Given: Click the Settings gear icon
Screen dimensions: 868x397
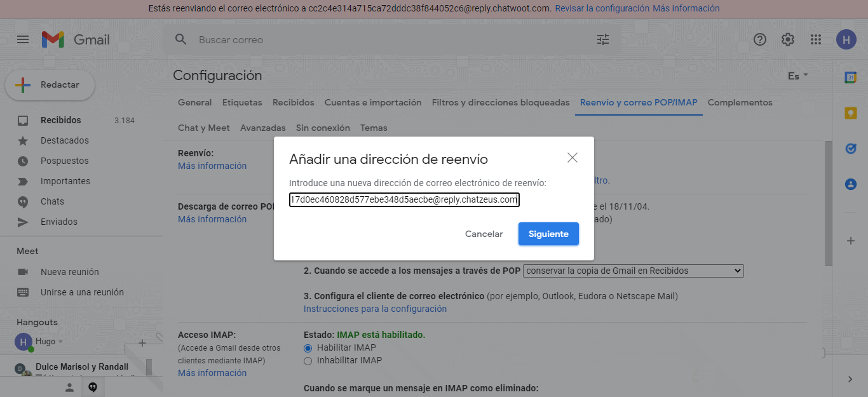Looking at the screenshot, I should point(788,39).
